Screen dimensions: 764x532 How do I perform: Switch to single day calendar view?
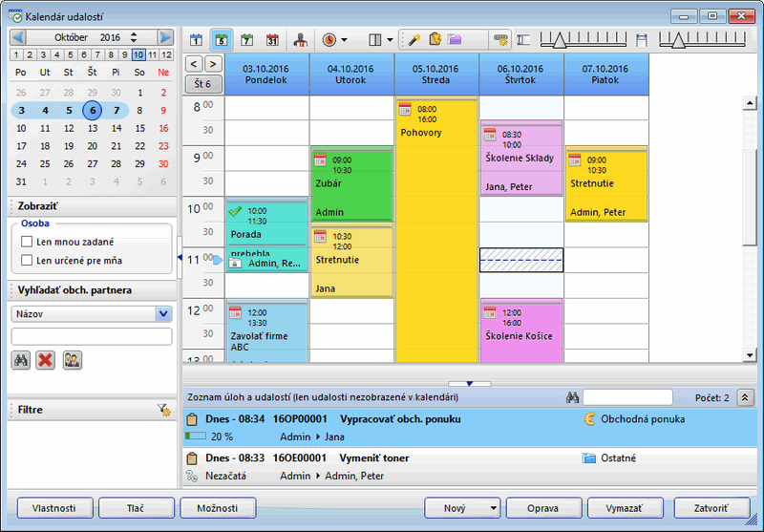coord(196,40)
